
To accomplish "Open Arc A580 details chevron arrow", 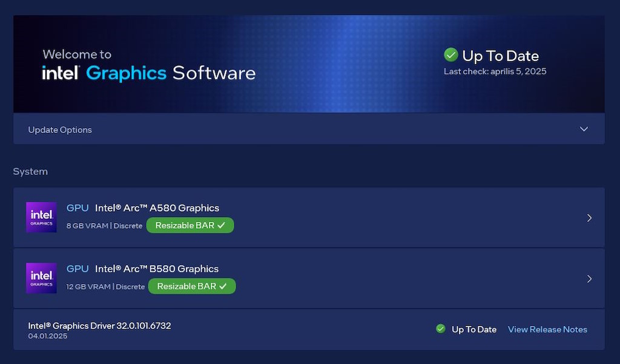I will pyautogui.click(x=589, y=218).
